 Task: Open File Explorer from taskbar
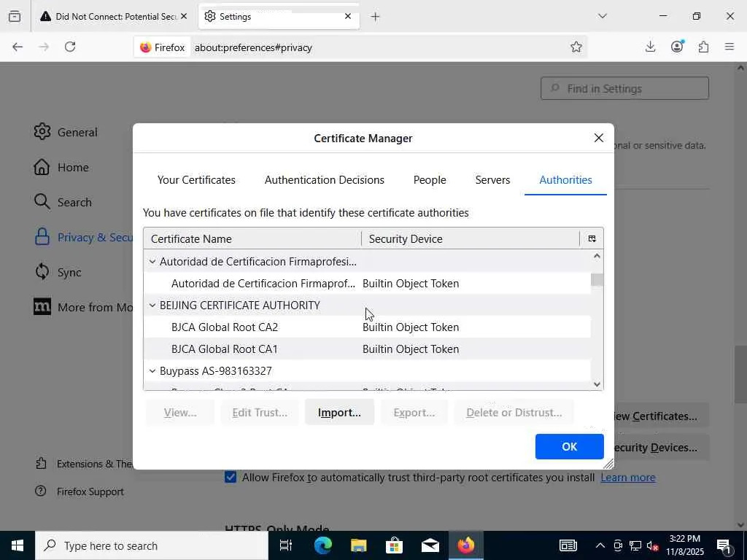(358, 545)
